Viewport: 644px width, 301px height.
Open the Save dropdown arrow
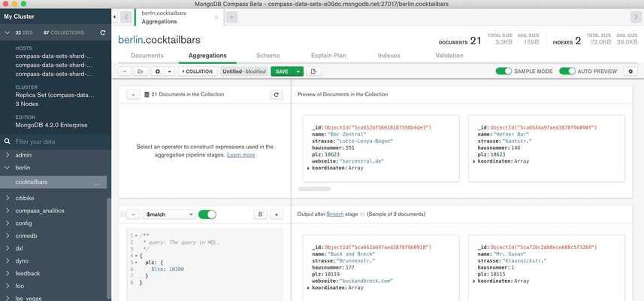click(298, 71)
